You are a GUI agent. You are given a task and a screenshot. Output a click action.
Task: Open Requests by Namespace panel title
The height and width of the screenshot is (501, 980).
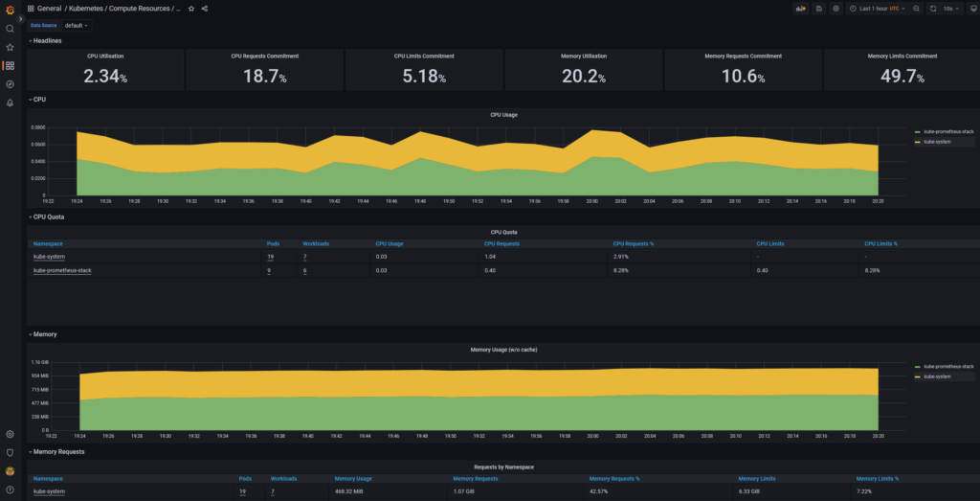(x=503, y=467)
